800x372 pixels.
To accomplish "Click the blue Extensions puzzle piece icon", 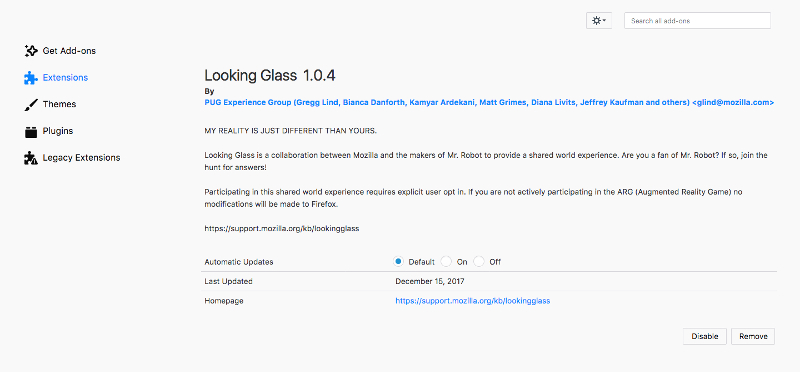I will point(31,78).
